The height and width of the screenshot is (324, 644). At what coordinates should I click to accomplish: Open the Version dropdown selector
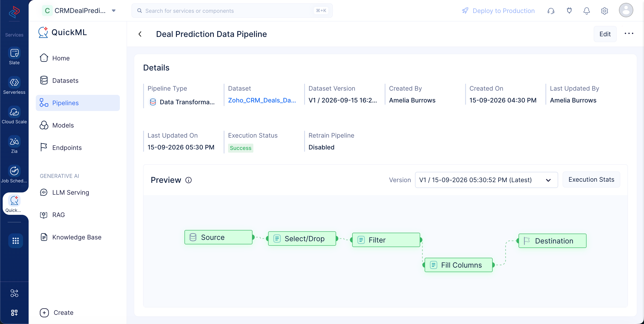pyautogui.click(x=486, y=180)
